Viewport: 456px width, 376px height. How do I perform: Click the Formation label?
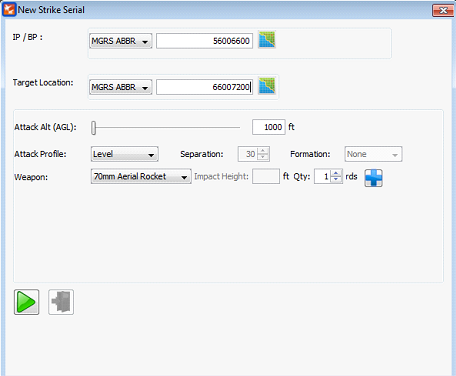click(x=310, y=154)
